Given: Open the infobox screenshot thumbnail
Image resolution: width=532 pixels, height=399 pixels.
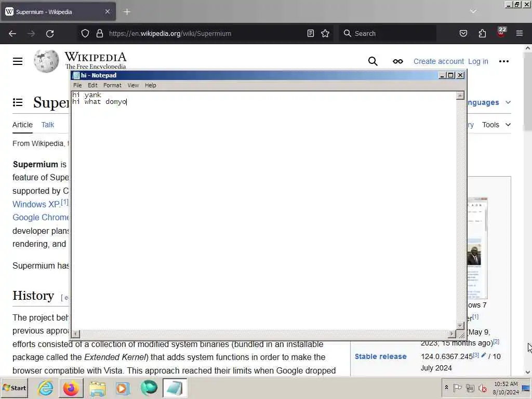Looking at the screenshot, I should click(x=478, y=248).
